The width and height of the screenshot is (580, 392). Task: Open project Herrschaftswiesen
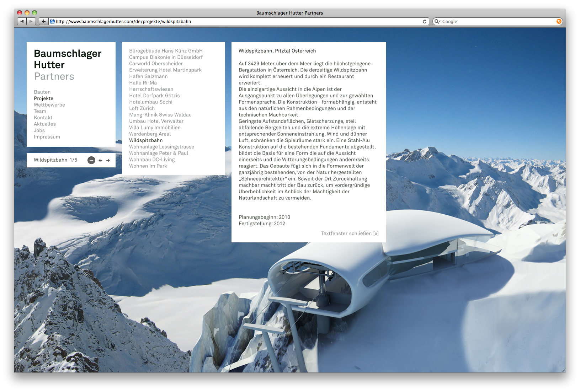[151, 89]
